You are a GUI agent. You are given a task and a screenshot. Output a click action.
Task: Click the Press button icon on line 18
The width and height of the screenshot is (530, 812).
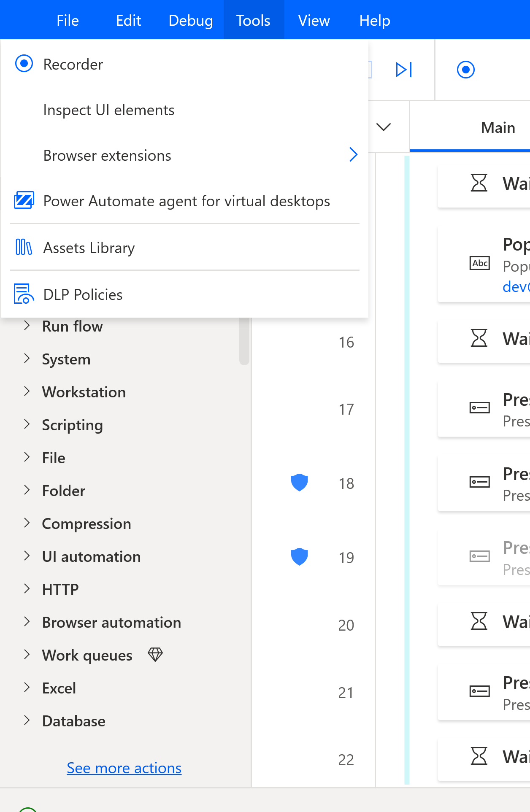pyautogui.click(x=480, y=482)
